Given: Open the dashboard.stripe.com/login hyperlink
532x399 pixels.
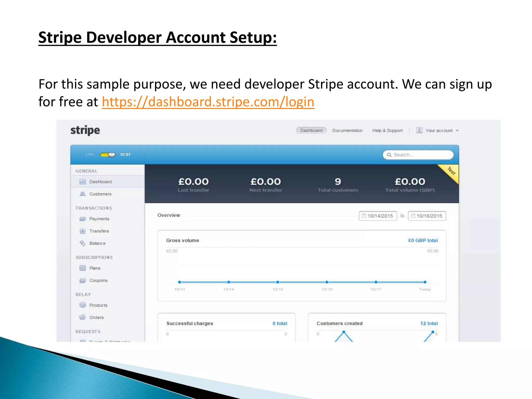Looking at the screenshot, I should point(208,102).
